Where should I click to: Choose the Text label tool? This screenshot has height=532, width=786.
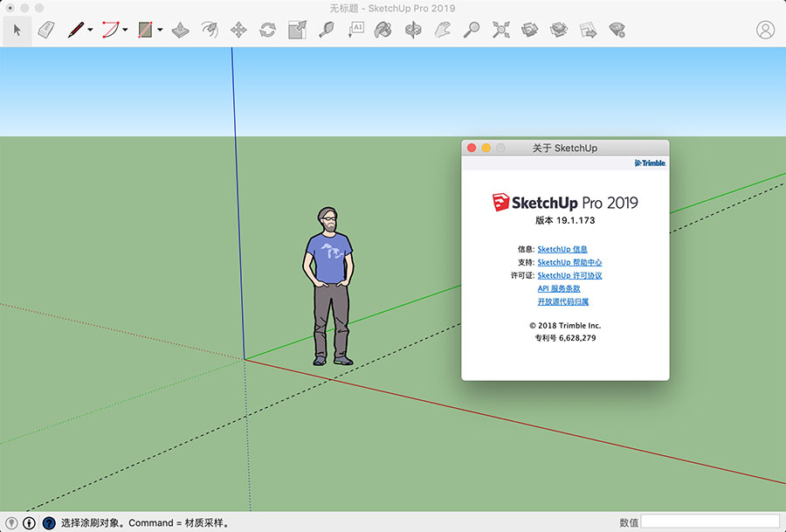point(356,30)
